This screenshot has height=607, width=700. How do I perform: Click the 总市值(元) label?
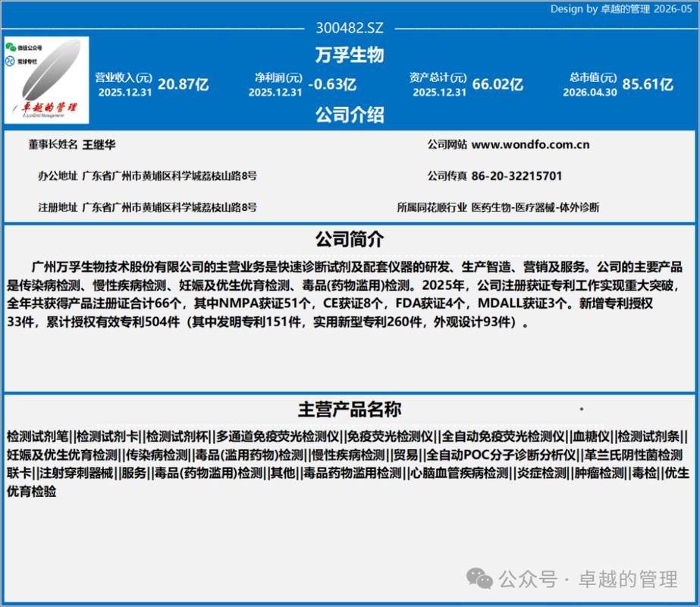(593, 77)
